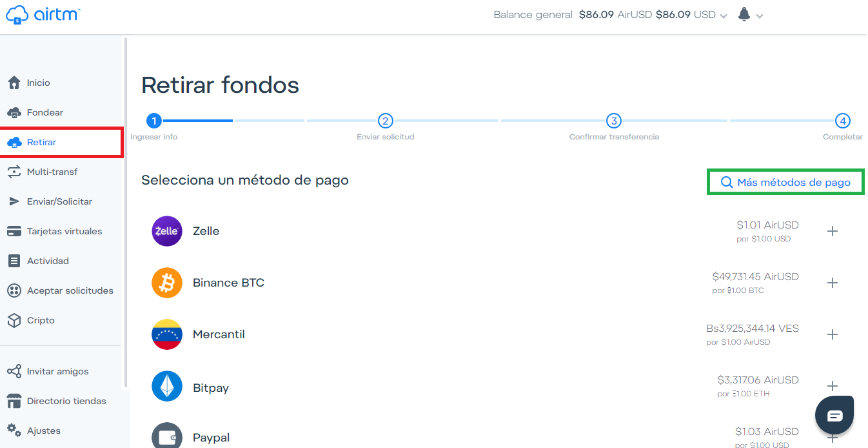Click the $1.01 AirUSD Zelle rate

[767, 225]
